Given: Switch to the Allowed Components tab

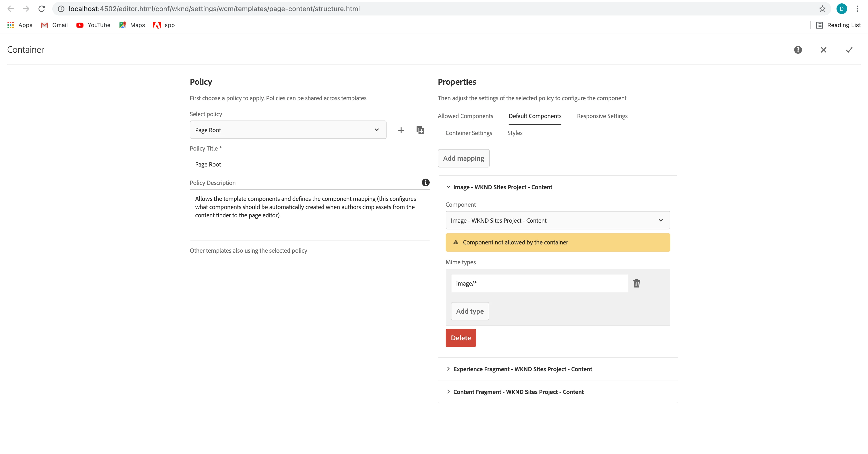Looking at the screenshot, I should coord(465,116).
